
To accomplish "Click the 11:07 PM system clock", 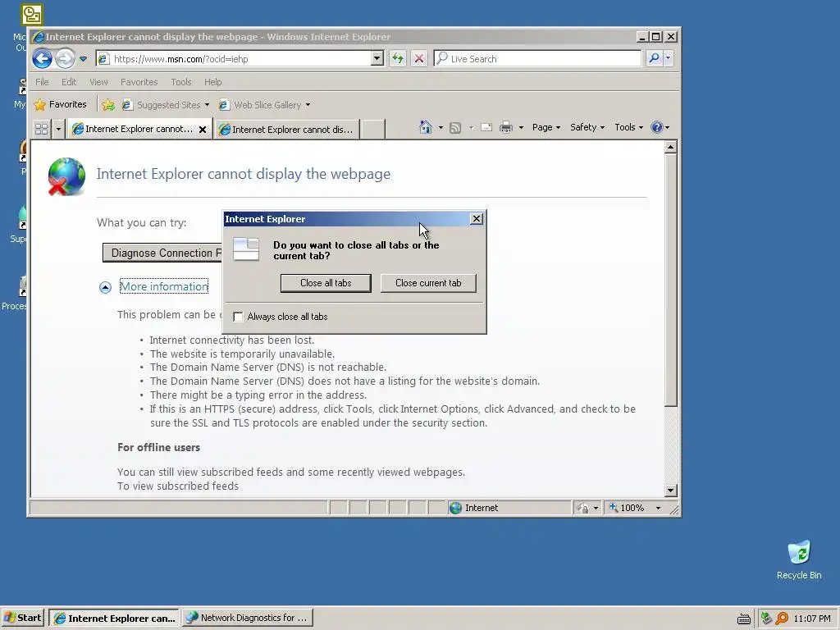I will (811, 619).
